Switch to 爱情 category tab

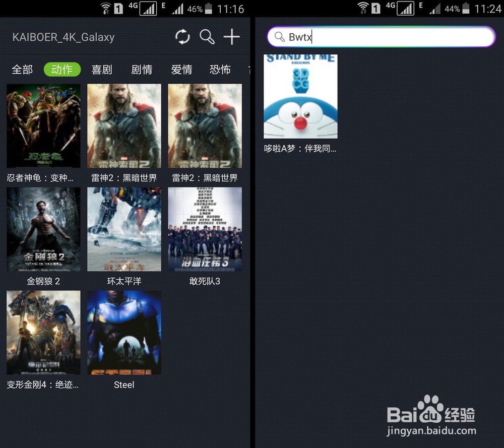(x=181, y=70)
